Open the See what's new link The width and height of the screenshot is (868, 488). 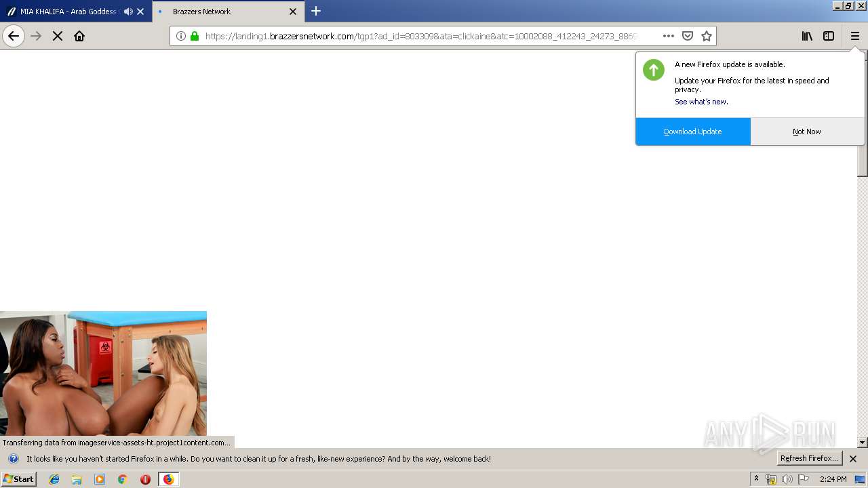[x=701, y=102]
